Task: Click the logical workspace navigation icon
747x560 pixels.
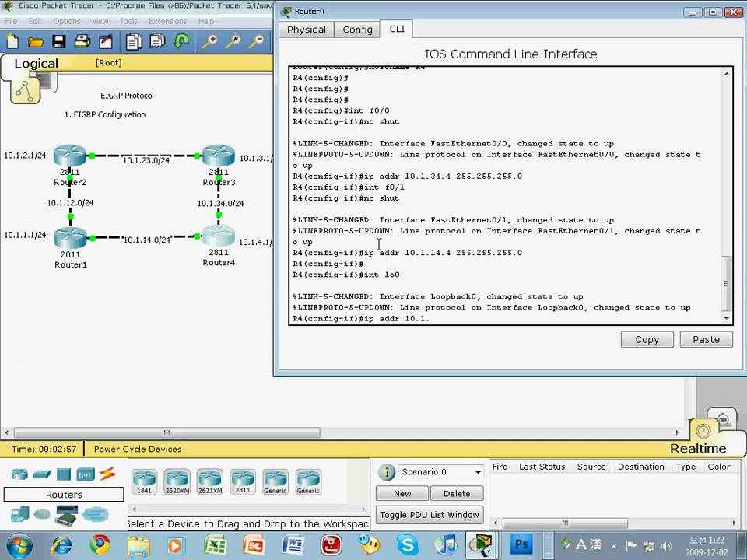Action: coord(25,90)
